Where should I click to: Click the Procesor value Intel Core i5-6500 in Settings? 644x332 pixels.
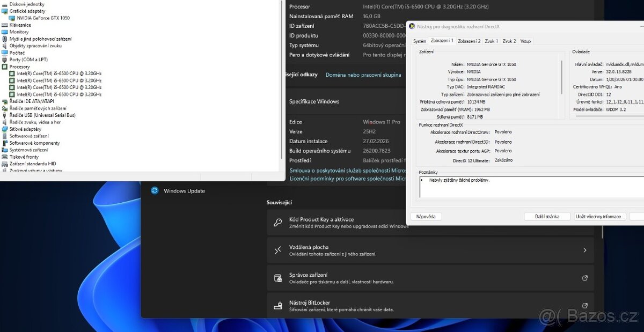point(426,6)
